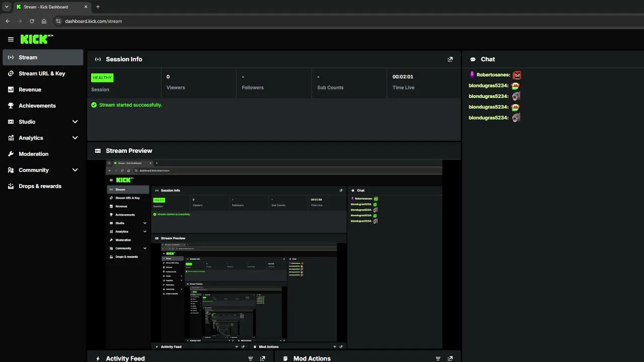Click the Stream broadcast icon in sidebar

click(11, 57)
